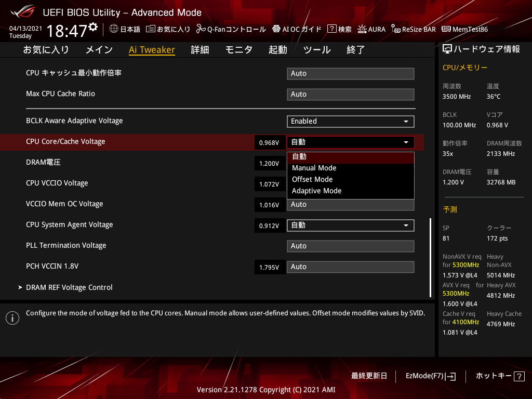This screenshot has width=532, height=399.
Task: Click the 18:47 clock display
Action: tap(67, 31)
